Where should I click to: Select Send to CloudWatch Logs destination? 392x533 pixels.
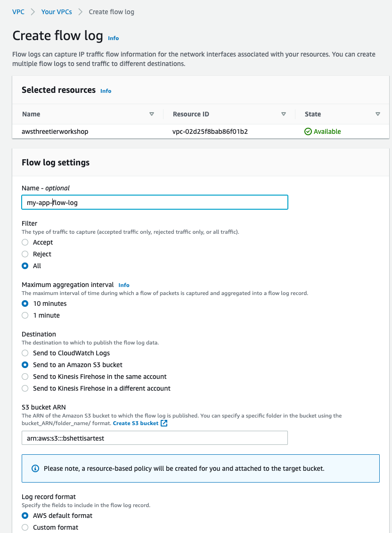tap(25, 353)
